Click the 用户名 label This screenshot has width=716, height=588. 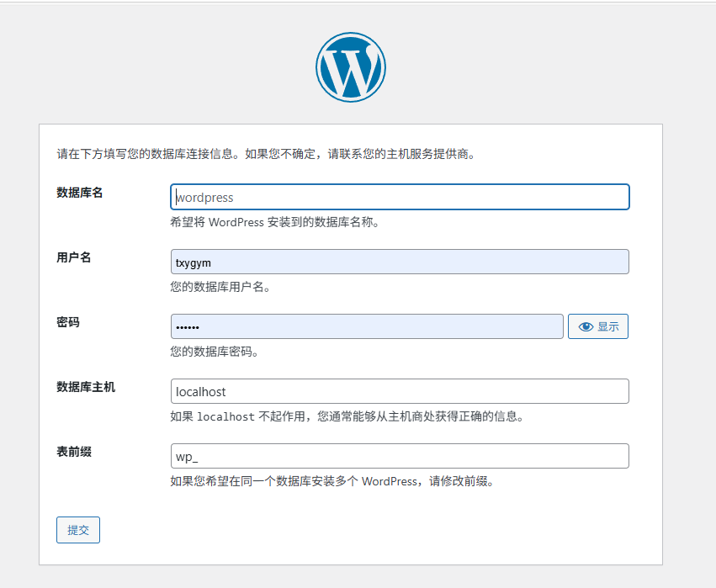tap(74, 257)
